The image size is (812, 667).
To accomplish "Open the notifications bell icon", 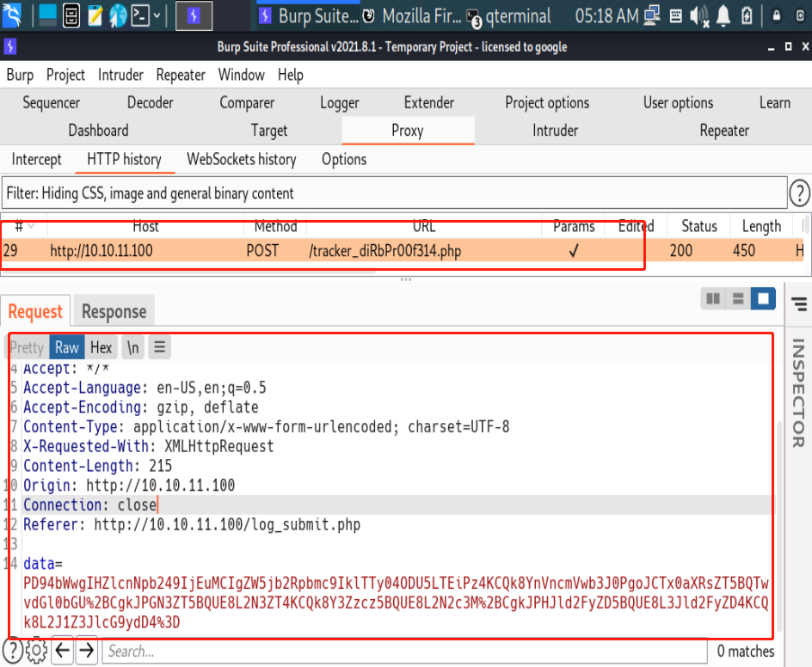I will 723,15.
